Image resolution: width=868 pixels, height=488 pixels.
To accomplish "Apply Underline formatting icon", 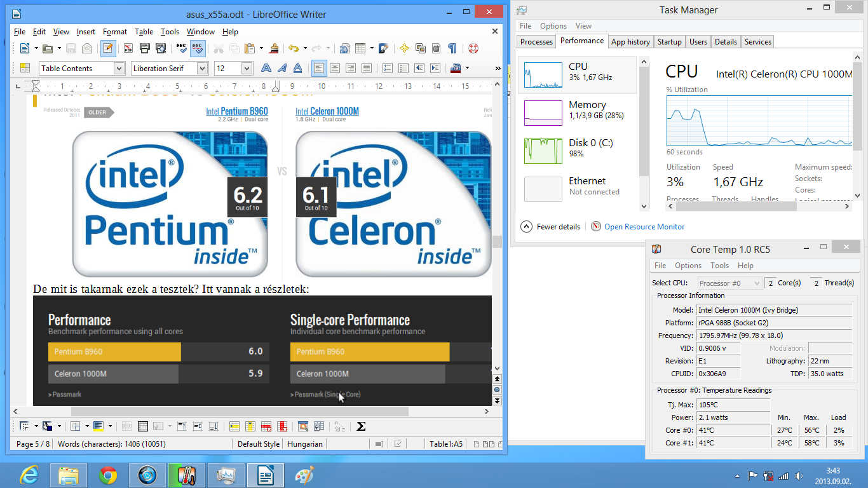I will 298,68.
